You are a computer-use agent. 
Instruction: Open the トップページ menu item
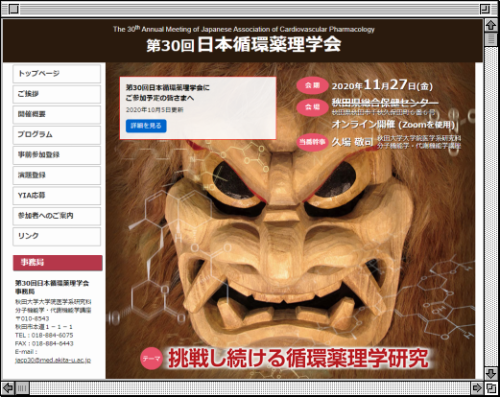click(57, 74)
